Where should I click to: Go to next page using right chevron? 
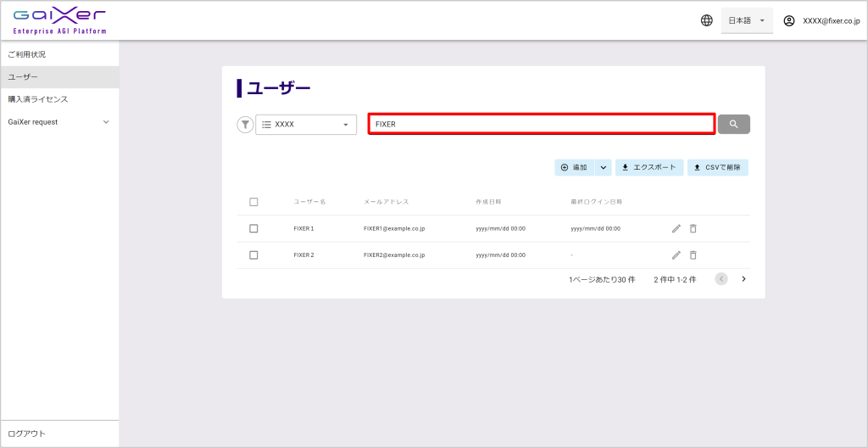coord(743,279)
